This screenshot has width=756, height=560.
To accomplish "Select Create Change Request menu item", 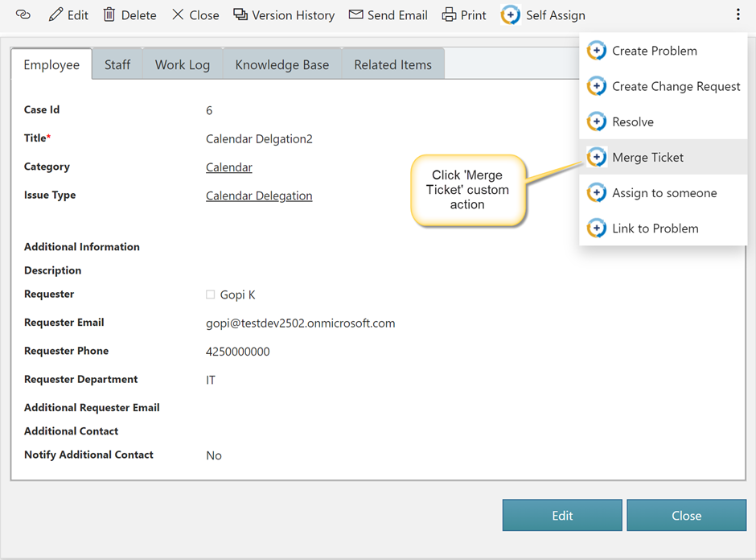I will pos(676,86).
